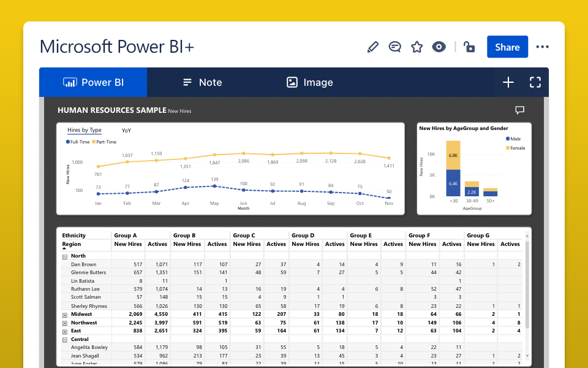
Task: Click the Female legend entry
Action: pos(516,148)
